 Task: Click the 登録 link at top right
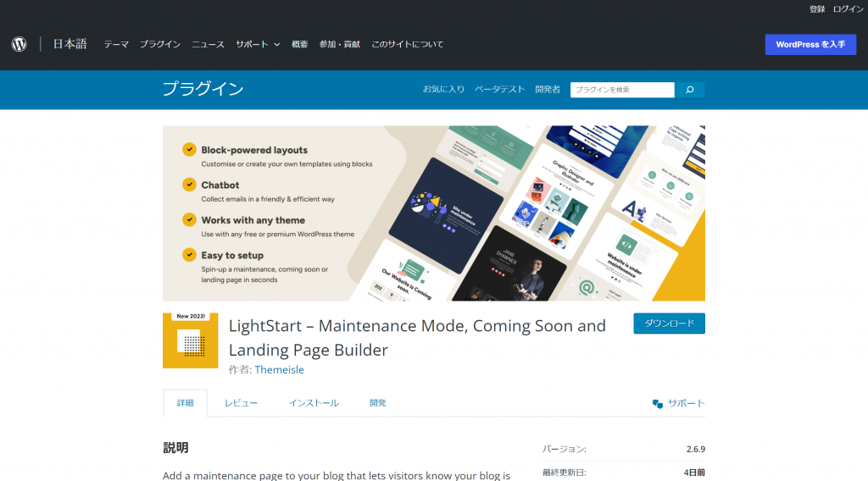[817, 8]
